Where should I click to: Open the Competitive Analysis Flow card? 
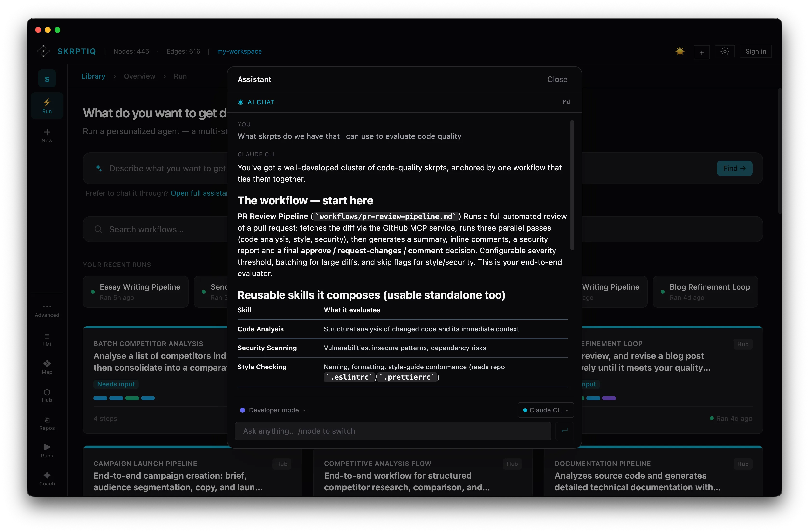click(423, 472)
